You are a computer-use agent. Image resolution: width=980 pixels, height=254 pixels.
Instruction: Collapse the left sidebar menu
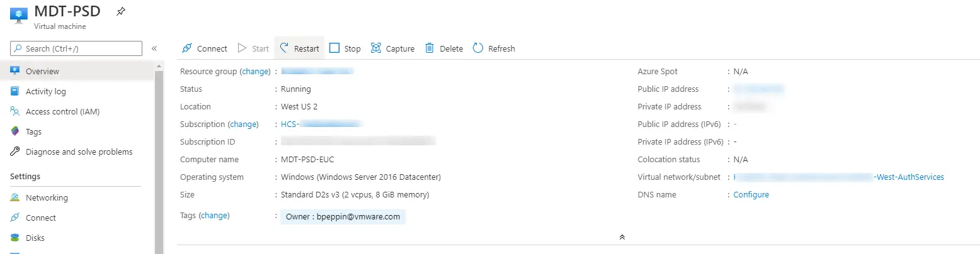click(154, 48)
